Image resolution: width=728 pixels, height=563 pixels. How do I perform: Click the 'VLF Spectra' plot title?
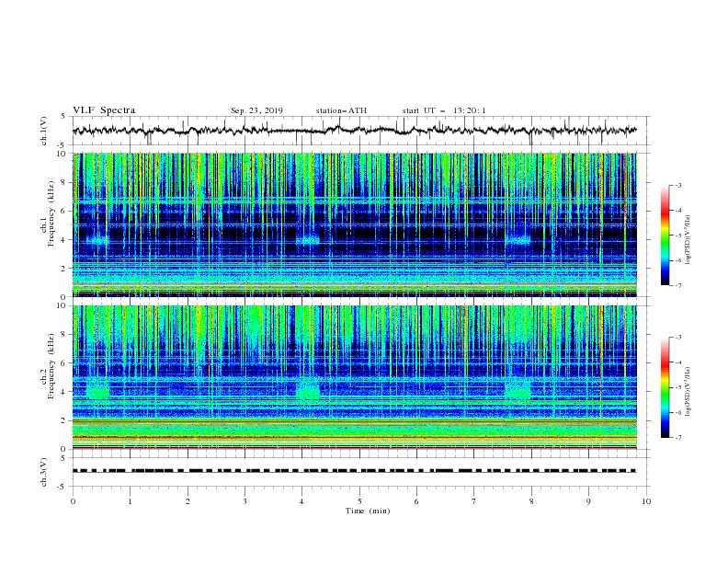(104, 110)
